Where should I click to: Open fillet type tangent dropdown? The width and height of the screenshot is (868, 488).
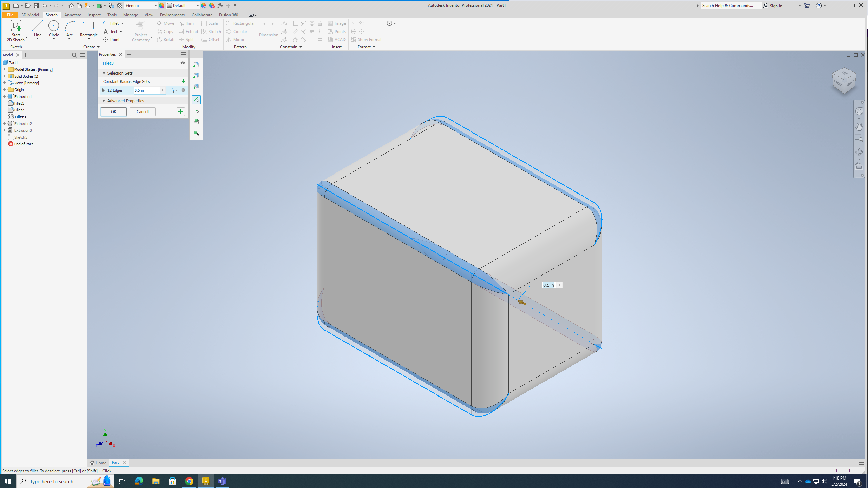(176, 90)
